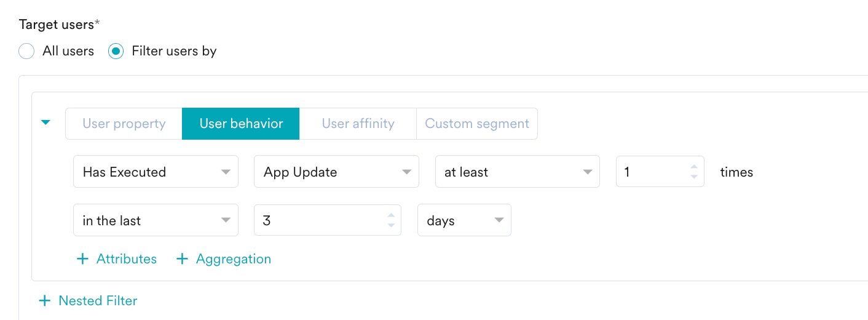Viewport: 868px width, 320px height.
Task: Open the at least comparison dropdown
Action: [x=517, y=172]
